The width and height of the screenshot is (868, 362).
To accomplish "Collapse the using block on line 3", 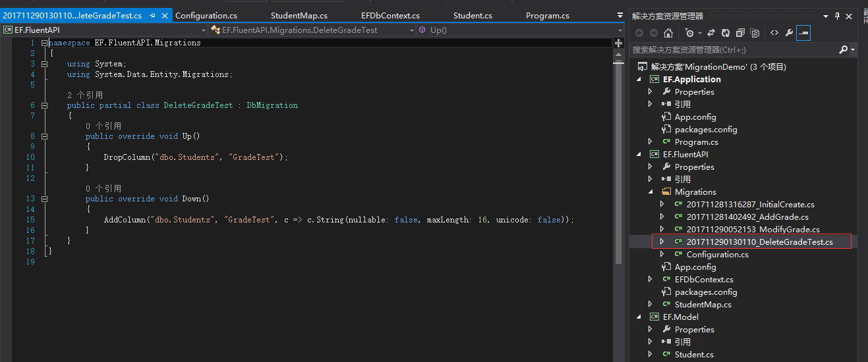I will coord(44,64).
